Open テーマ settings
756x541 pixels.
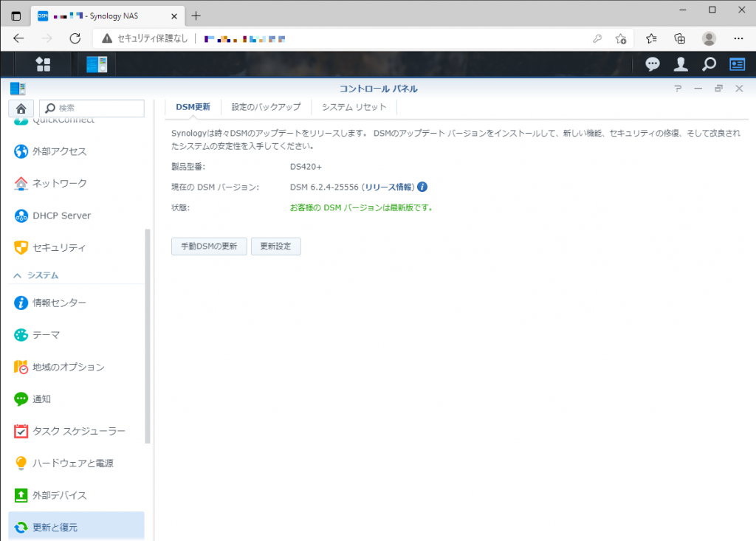point(76,334)
